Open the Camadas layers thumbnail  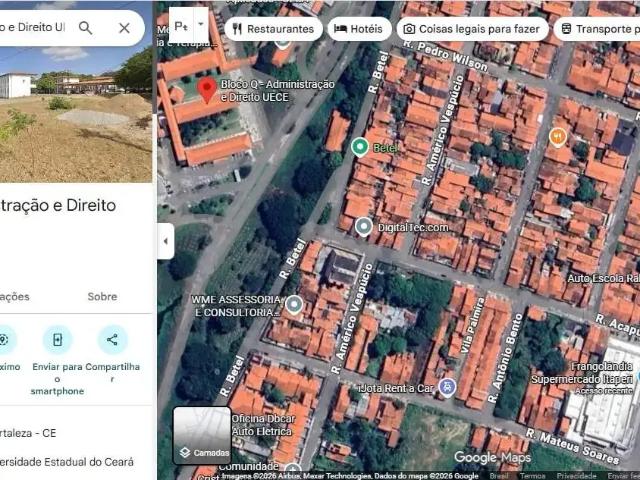pos(202,436)
